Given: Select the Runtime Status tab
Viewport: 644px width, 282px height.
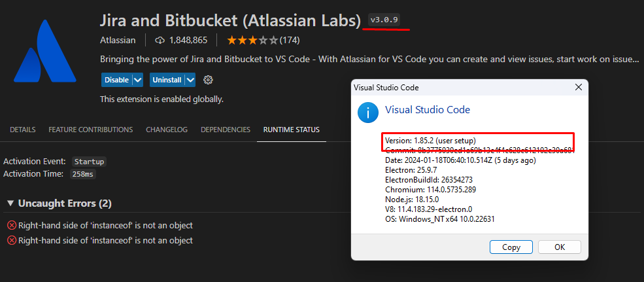Looking at the screenshot, I should pyautogui.click(x=292, y=130).
